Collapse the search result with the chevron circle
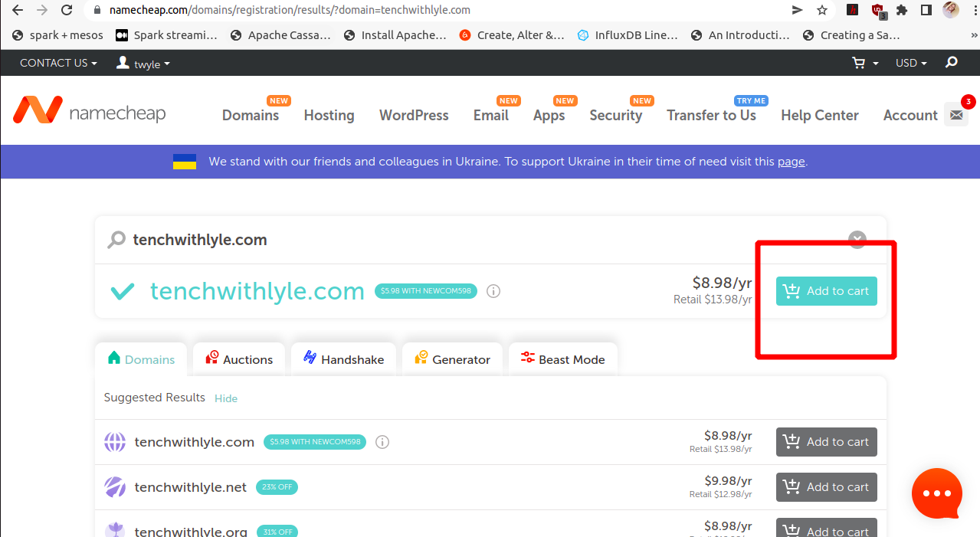980x537 pixels. [857, 239]
